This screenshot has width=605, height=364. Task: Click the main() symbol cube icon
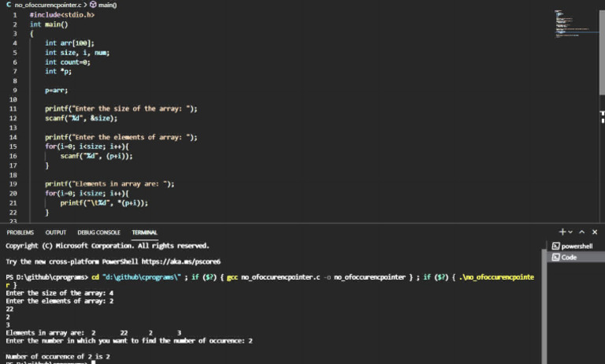pyautogui.click(x=93, y=5)
